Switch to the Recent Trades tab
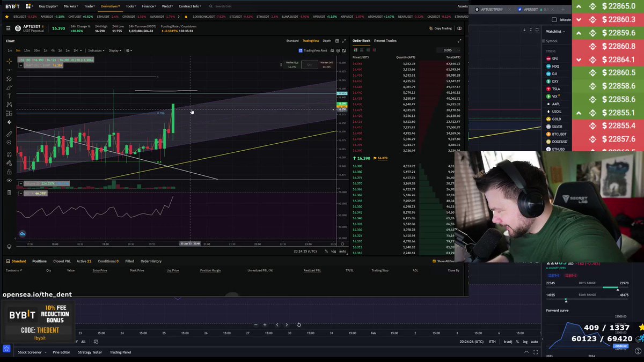644x362 pixels. point(385,41)
